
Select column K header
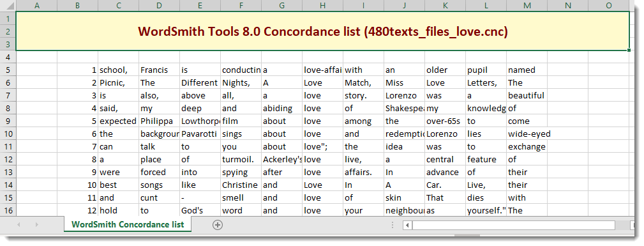tap(446, 5)
